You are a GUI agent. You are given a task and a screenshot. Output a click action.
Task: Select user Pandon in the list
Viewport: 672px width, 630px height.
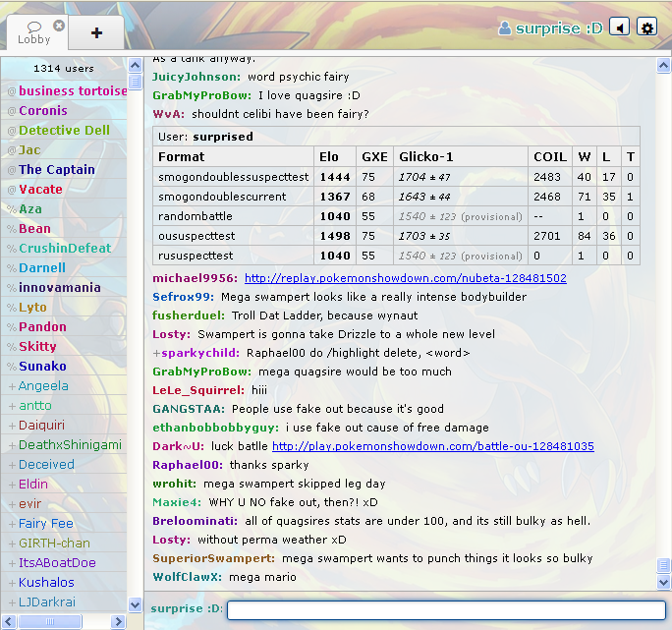pos(64,327)
